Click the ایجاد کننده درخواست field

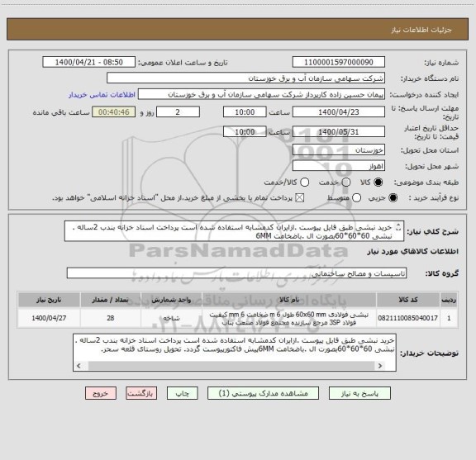click(261, 94)
